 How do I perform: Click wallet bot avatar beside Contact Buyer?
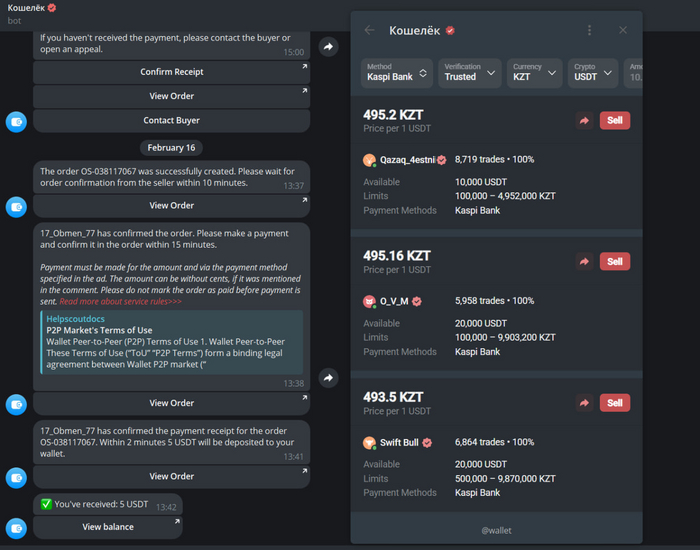[x=16, y=122]
